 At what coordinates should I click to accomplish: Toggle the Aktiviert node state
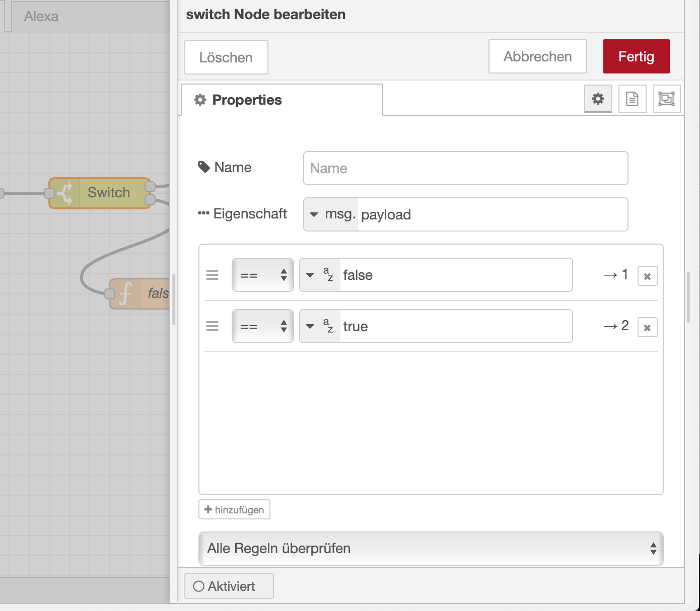pyautogui.click(x=229, y=586)
